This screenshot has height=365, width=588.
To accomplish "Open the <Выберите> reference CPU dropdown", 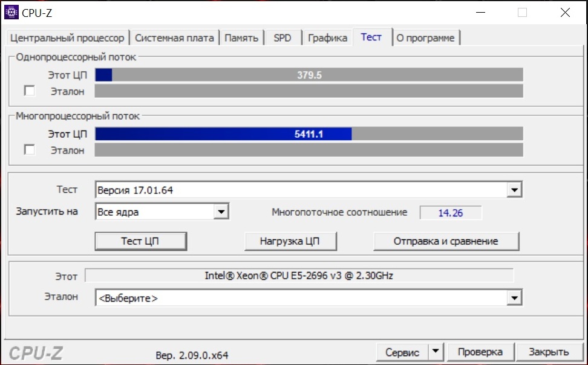I will (309, 298).
